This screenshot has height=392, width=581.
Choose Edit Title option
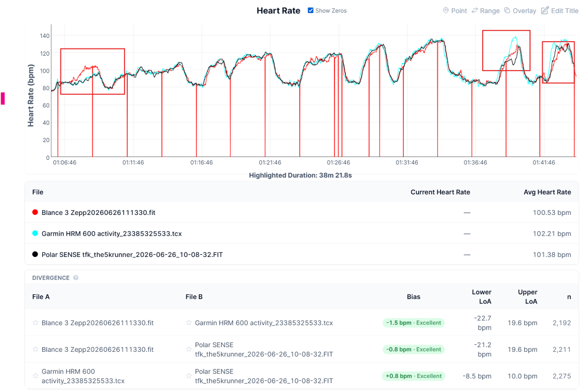pyautogui.click(x=565, y=11)
